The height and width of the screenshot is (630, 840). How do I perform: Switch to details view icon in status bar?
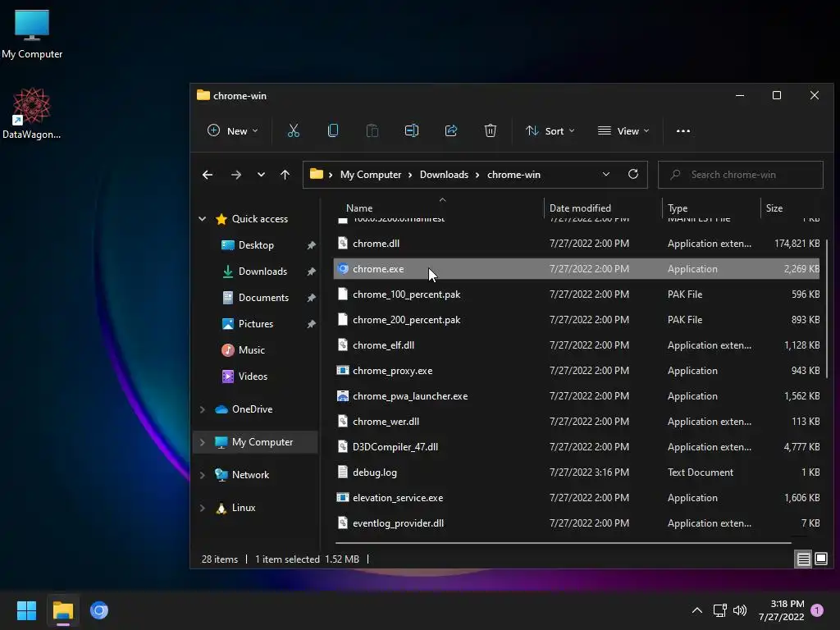pos(803,559)
